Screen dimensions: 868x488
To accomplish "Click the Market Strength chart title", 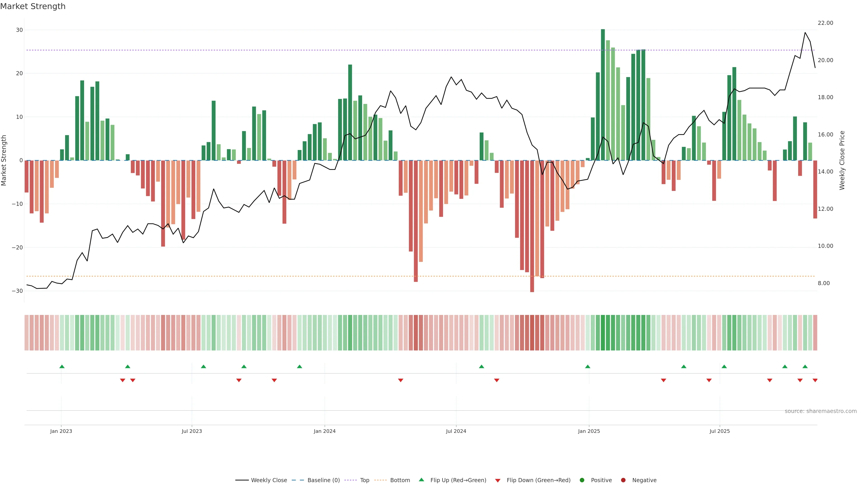I will point(33,6).
